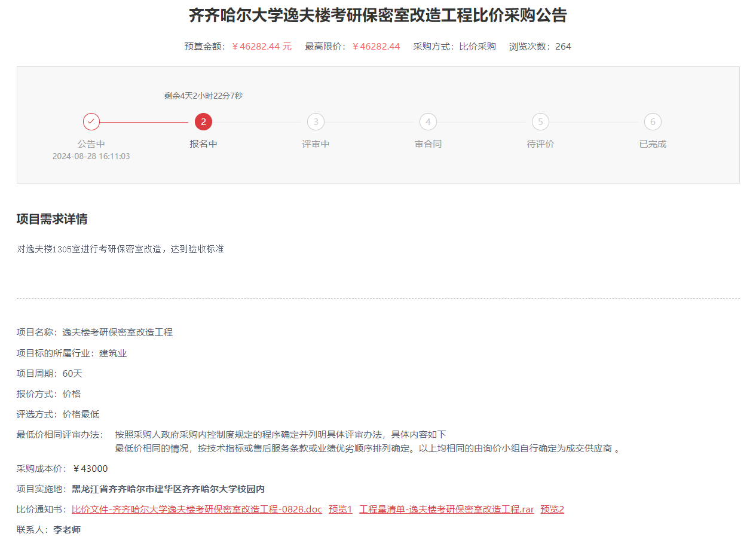This screenshot has width=756, height=537.
Task: Click the red step 2 circle
Action: [x=204, y=122]
